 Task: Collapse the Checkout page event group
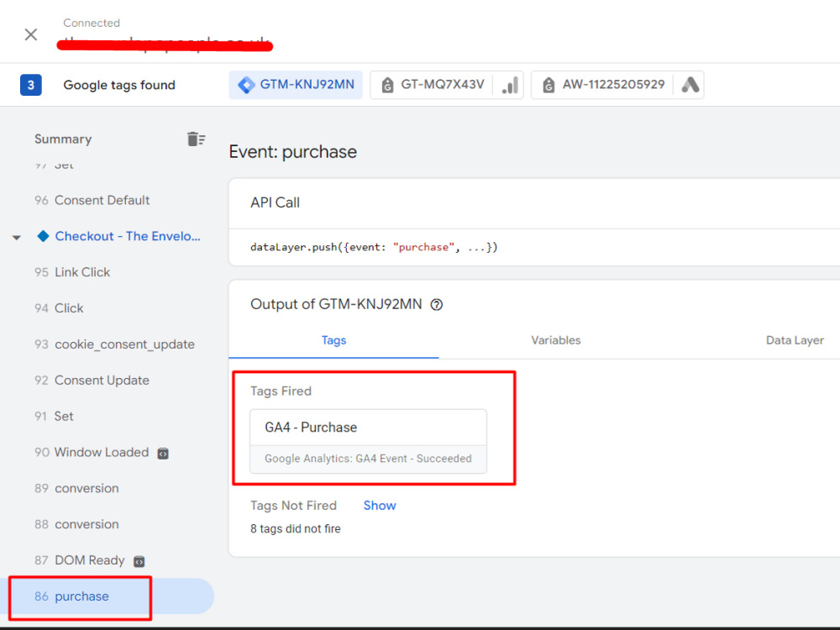17,238
